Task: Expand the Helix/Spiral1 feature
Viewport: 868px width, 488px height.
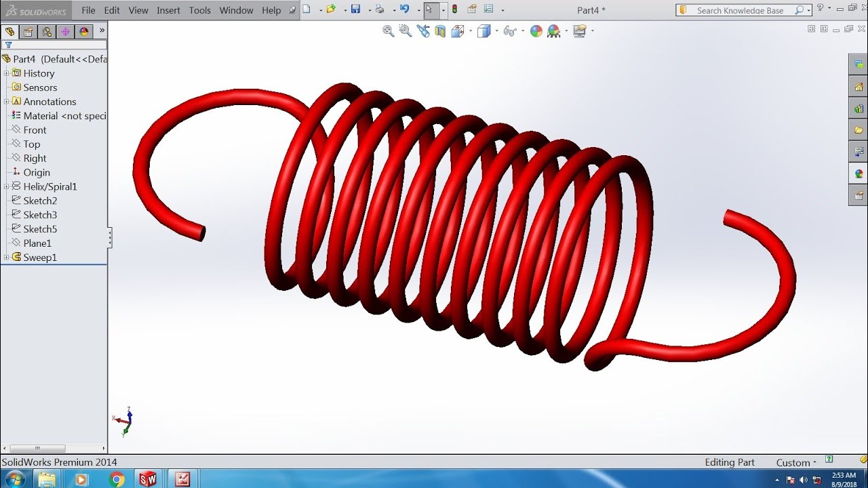Action: click(6, 186)
